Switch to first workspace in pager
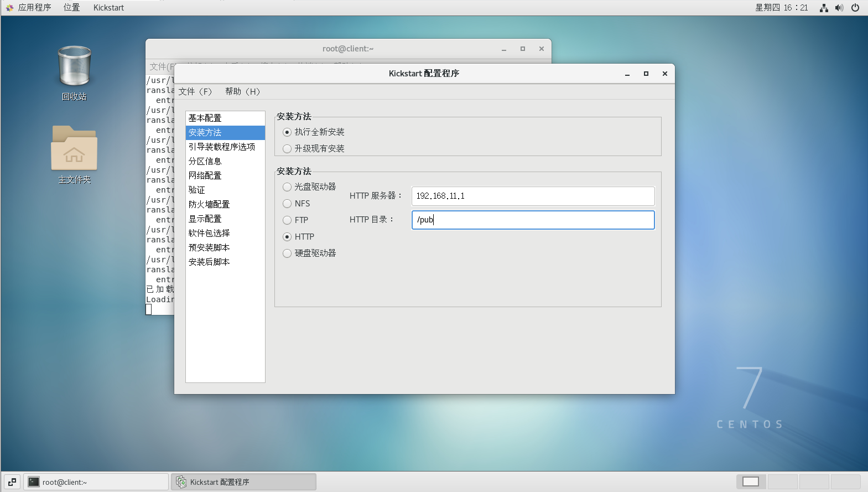868x492 pixels. pyautogui.click(x=751, y=481)
